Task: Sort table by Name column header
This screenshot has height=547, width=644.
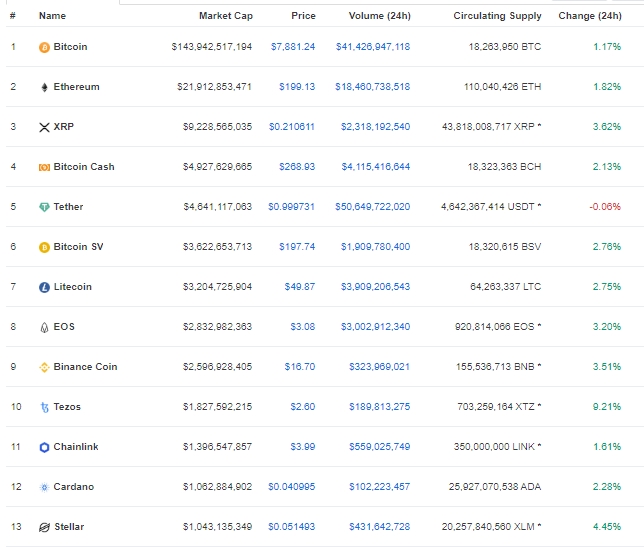Action: click(x=52, y=16)
